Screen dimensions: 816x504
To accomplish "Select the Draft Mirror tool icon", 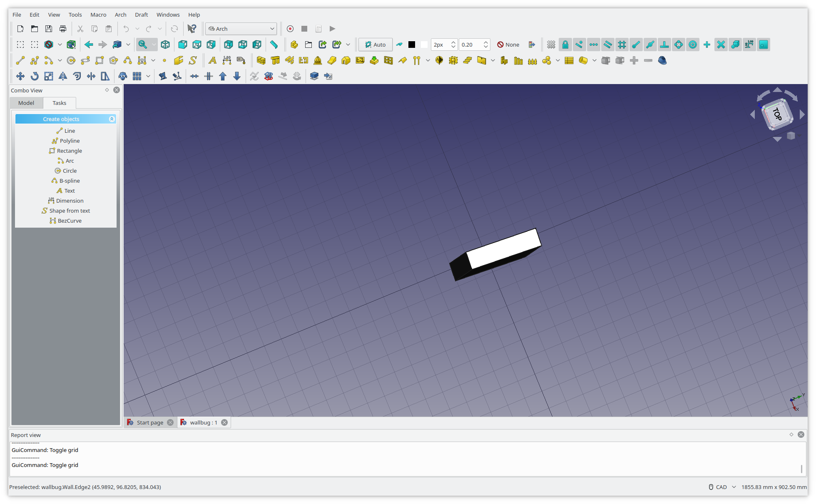I will pos(63,76).
